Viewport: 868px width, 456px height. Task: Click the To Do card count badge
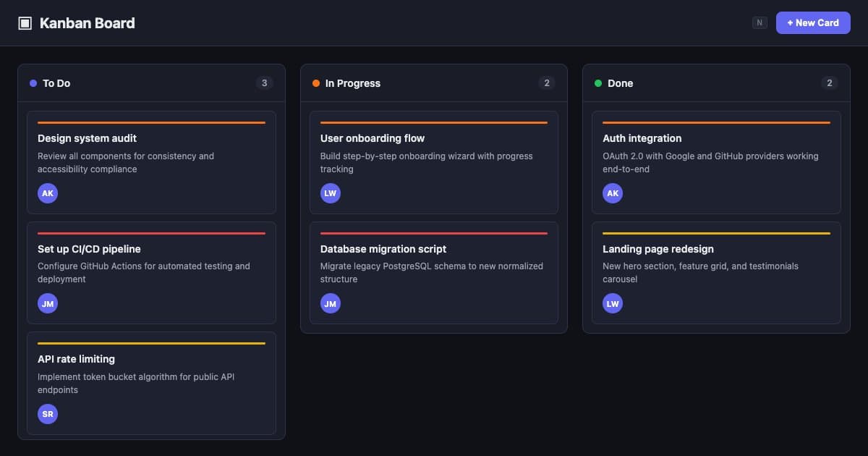(x=264, y=83)
